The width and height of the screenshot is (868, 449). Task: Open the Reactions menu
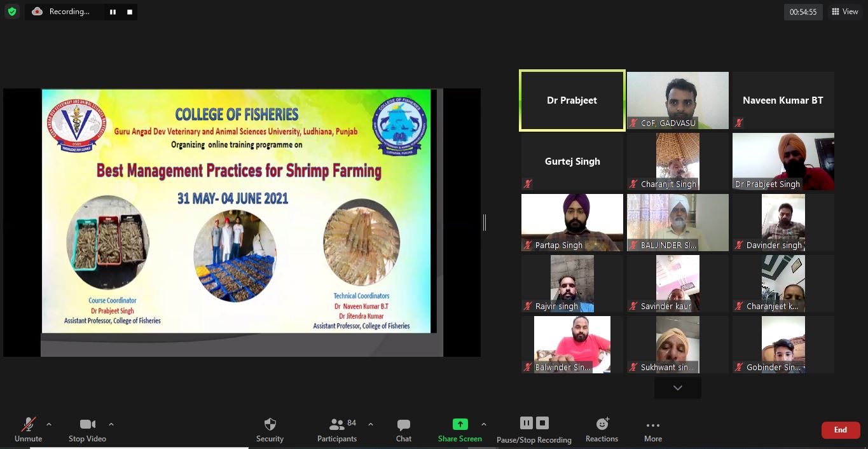coord(602,430)
